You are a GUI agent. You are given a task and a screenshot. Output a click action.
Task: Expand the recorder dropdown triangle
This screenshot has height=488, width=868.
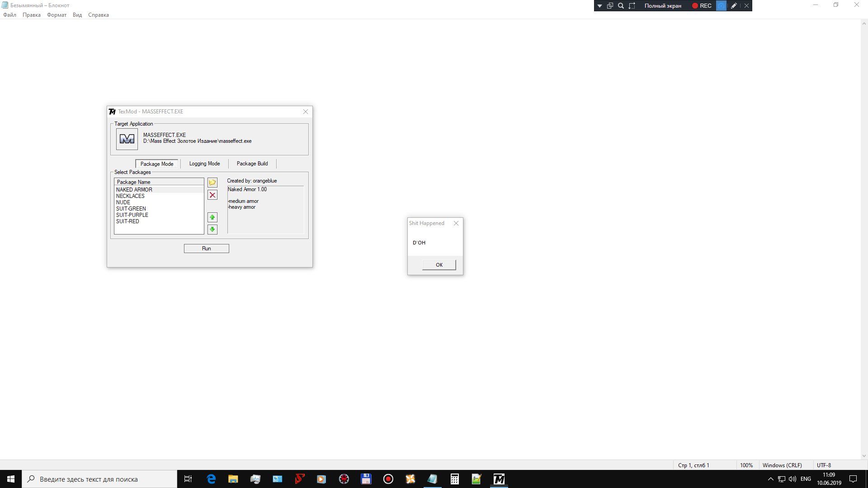[x=599, y=6]
